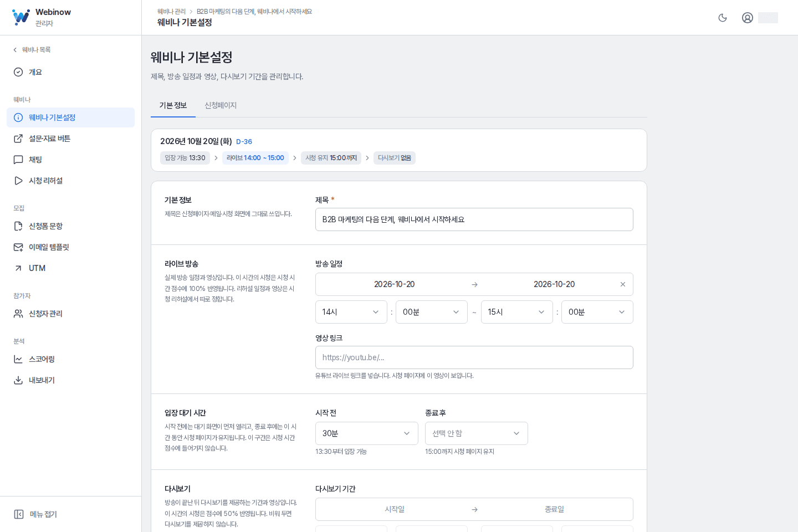Click the UTM arrow icon

[x=18, y=268]
